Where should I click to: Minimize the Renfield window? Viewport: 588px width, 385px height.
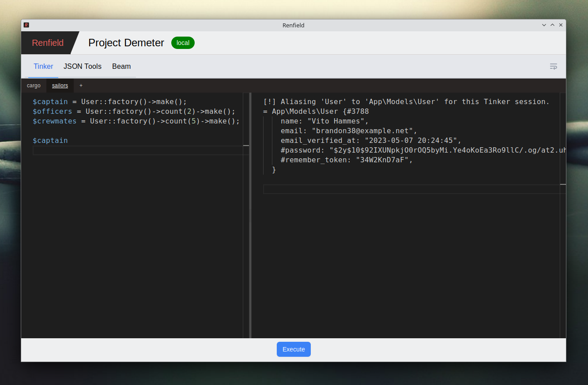[544, 25]
